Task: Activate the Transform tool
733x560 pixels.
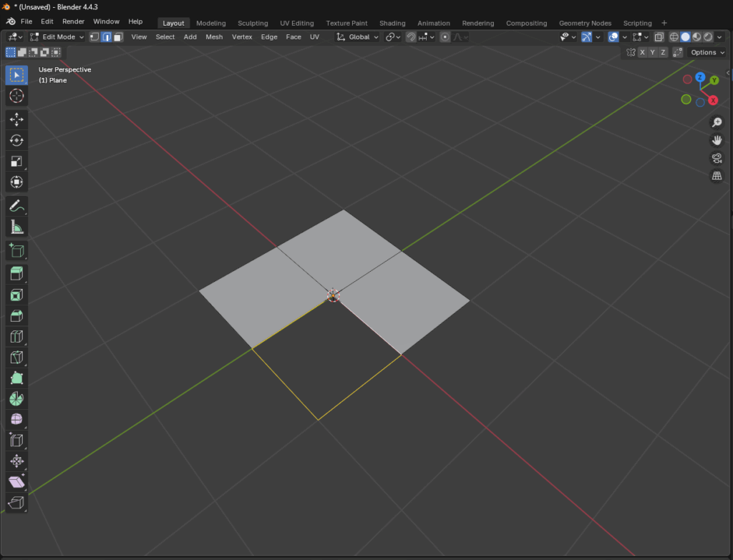Action: coord(16,182)
